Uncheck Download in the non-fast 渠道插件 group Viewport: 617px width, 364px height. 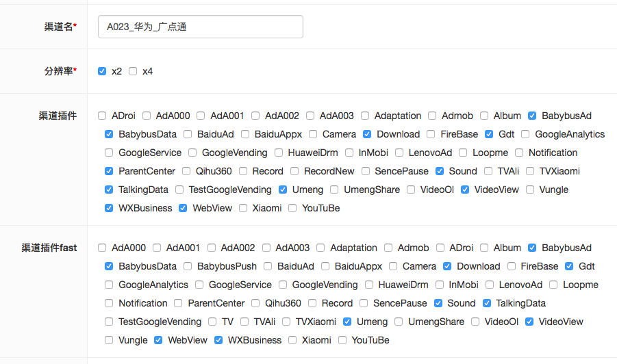pyautogui.click(x=367, y=134)
